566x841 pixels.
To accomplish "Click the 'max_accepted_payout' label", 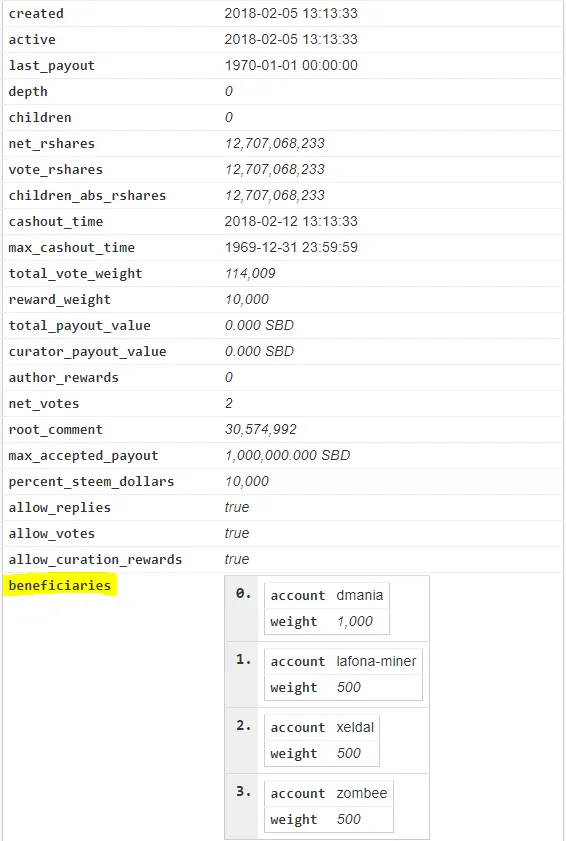I will [83, 456].
